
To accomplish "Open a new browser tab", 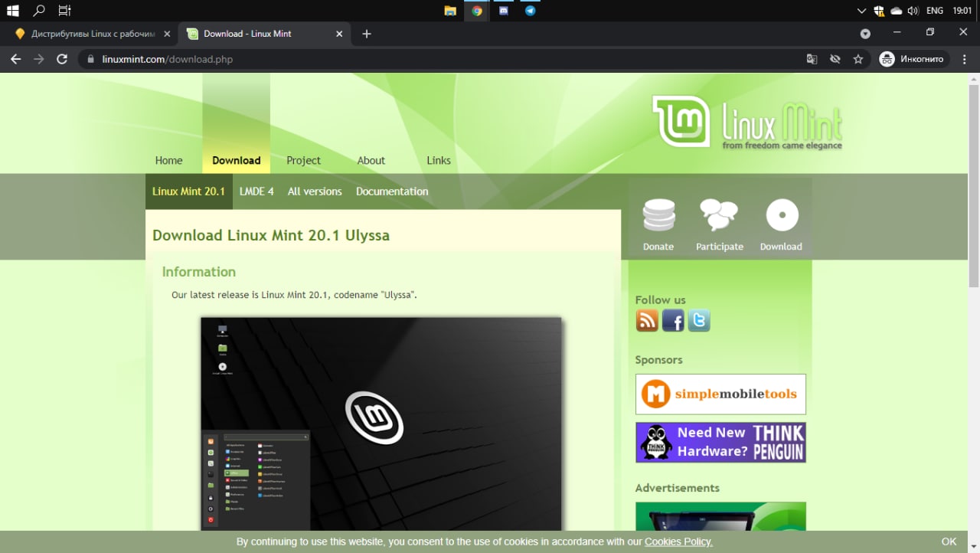I will pyautogui.click(x=367, y=34).
